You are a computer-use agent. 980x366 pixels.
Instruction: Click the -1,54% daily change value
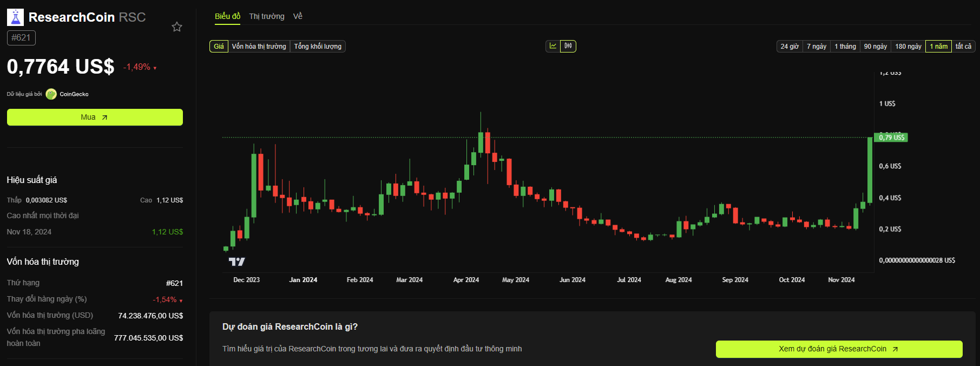click(167, 299)
